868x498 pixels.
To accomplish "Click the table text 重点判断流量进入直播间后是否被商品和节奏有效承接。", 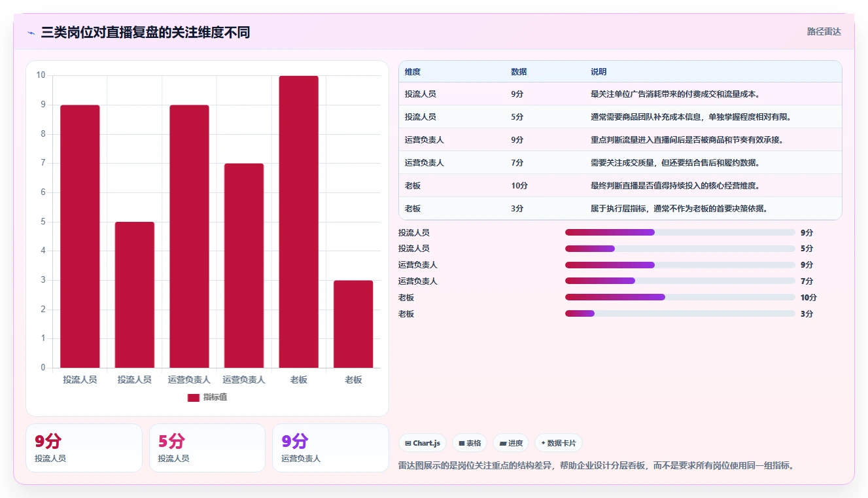I will pyautogui.click(x=688, y=140).
